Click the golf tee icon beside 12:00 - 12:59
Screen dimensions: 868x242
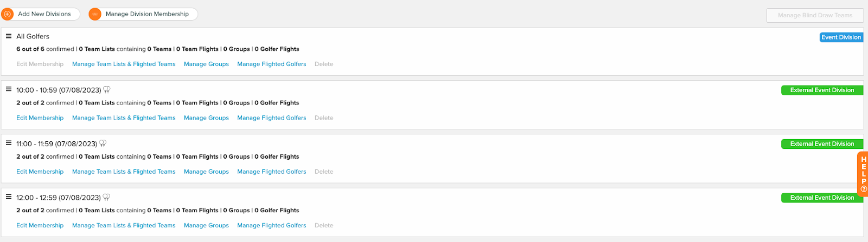[106, 197]
